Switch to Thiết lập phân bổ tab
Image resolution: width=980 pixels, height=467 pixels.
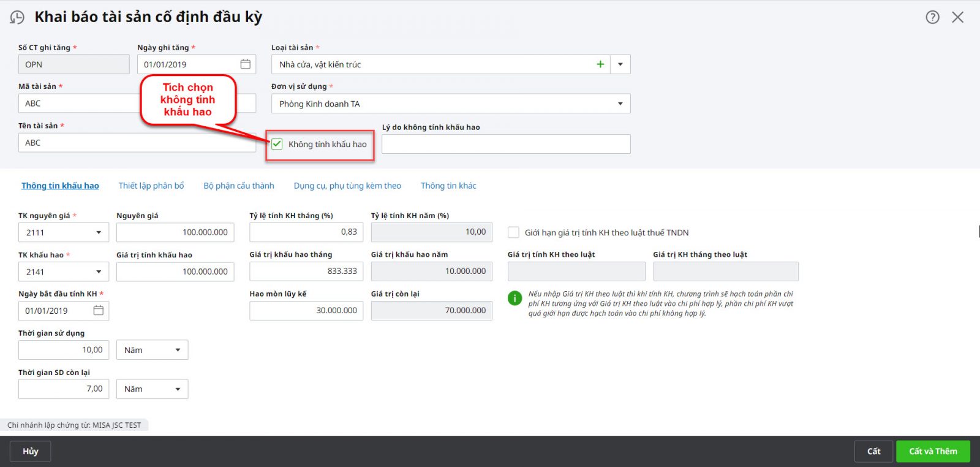(x=151, y=186)
